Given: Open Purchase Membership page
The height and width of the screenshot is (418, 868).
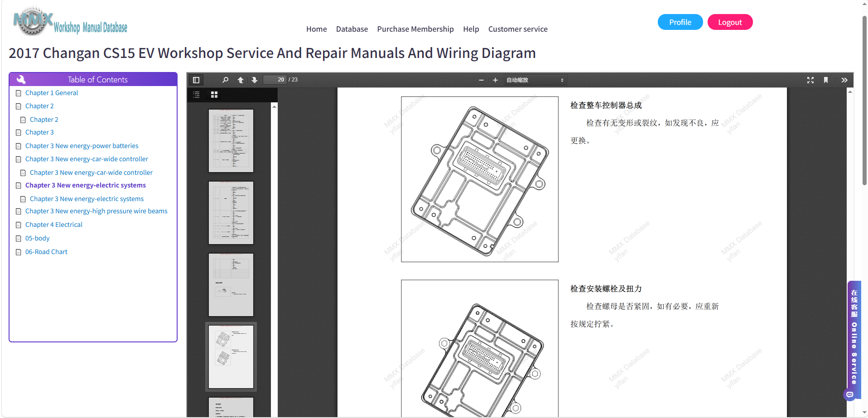Looking at the screenshot, I should point(415,29).
